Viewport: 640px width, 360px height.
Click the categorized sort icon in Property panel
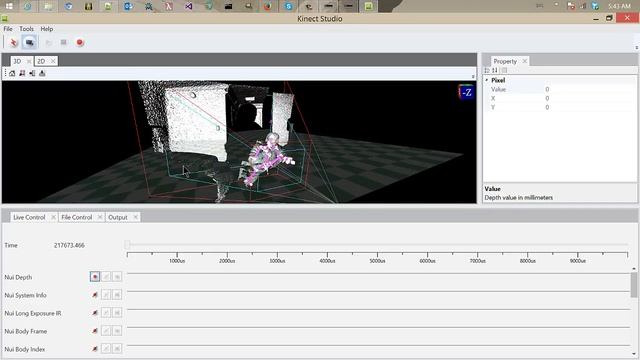pos(487,71)
